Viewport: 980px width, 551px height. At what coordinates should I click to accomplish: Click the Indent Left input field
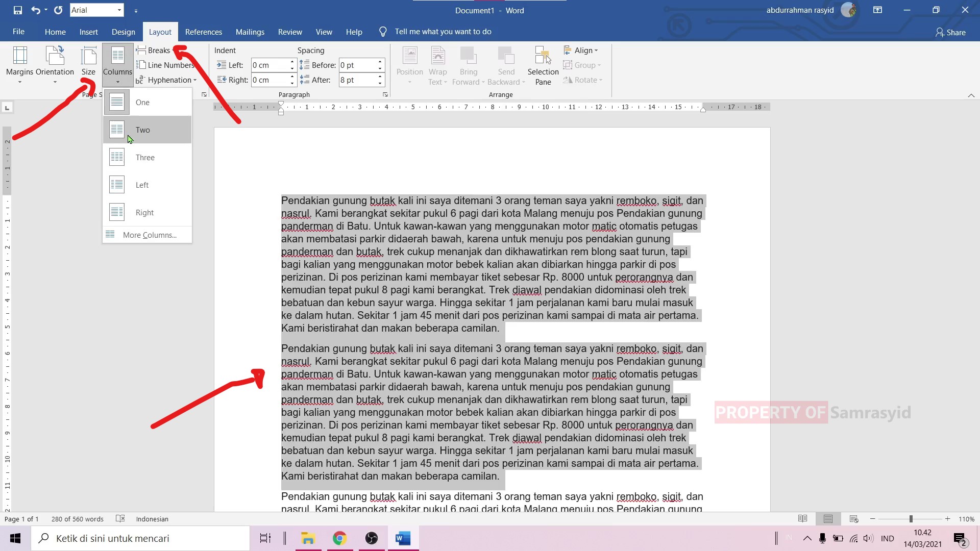[272, 65]
